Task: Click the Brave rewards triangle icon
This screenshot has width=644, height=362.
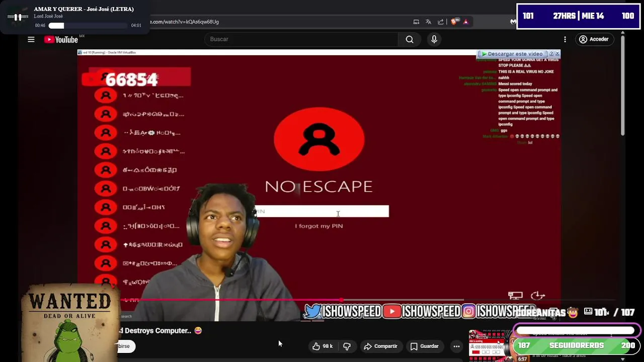Action: pyautogui.click(x=466, y=22)
